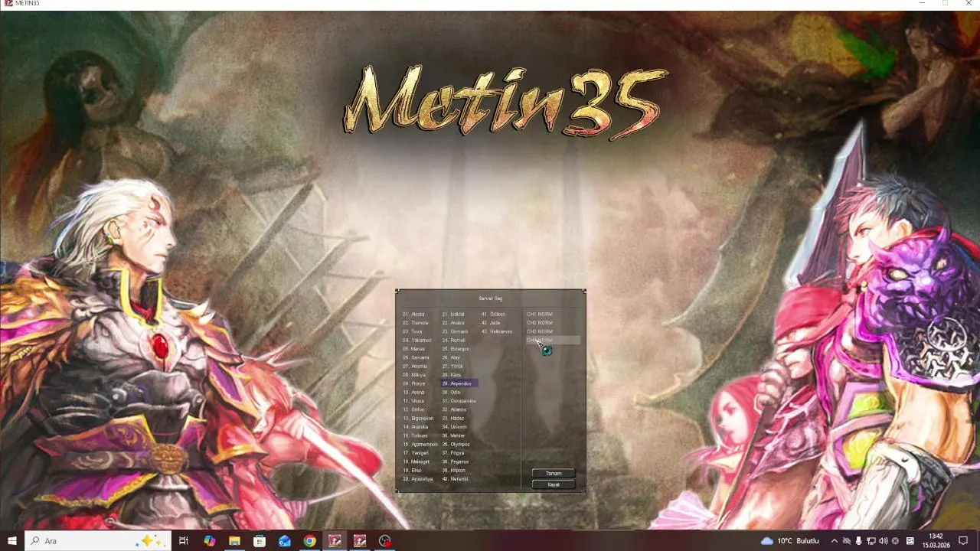Switch to the first Metin35 taskbar window
This screenshot has width=980, height=551.
click(x=335, y=541)
